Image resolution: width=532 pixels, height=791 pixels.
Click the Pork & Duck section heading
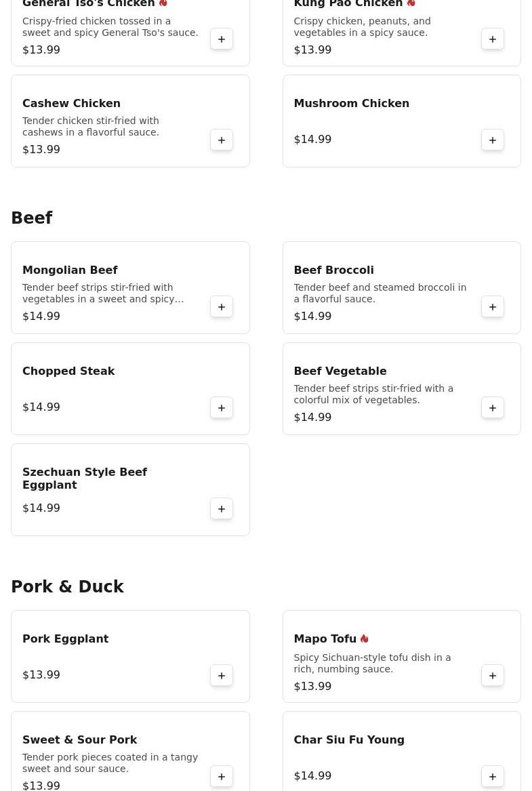coord(67,587)
